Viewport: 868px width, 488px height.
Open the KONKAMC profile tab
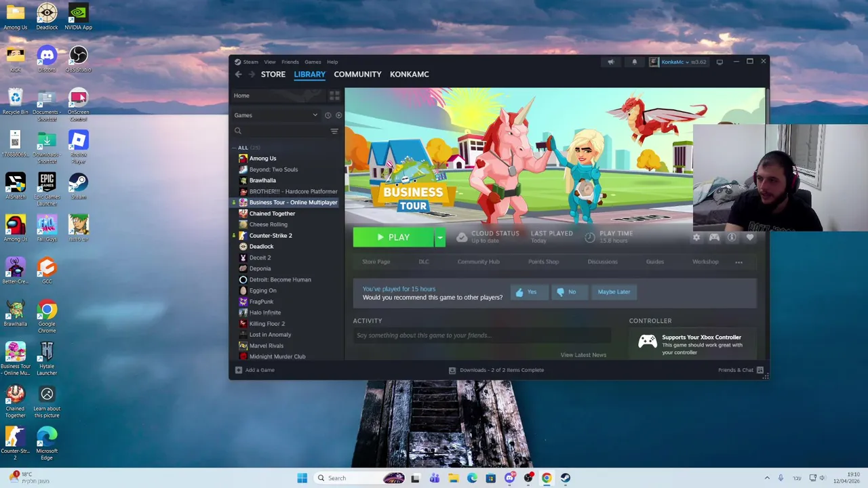409,75
